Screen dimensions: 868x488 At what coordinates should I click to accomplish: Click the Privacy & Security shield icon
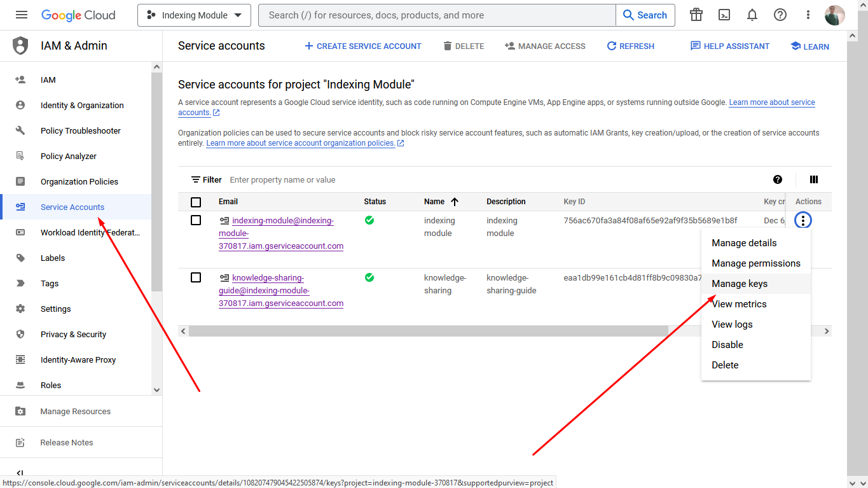coord(20,334)
